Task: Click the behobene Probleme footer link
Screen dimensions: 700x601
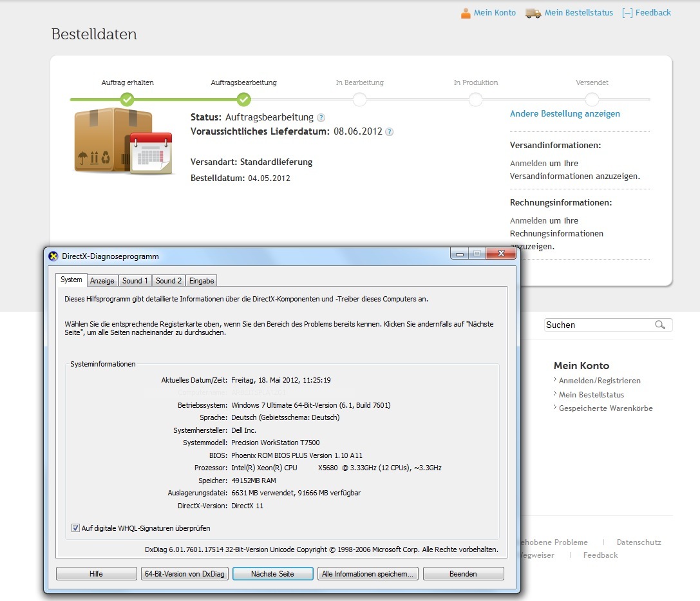Action: [554, 542]
